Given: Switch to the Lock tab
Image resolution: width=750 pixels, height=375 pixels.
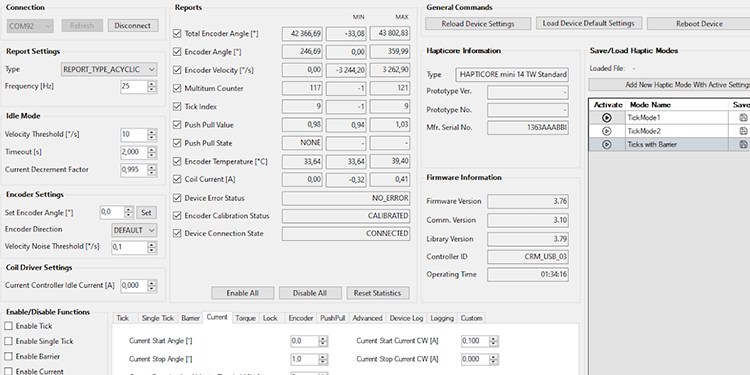Looking at the screenshot, I should [x=270, y=318].
